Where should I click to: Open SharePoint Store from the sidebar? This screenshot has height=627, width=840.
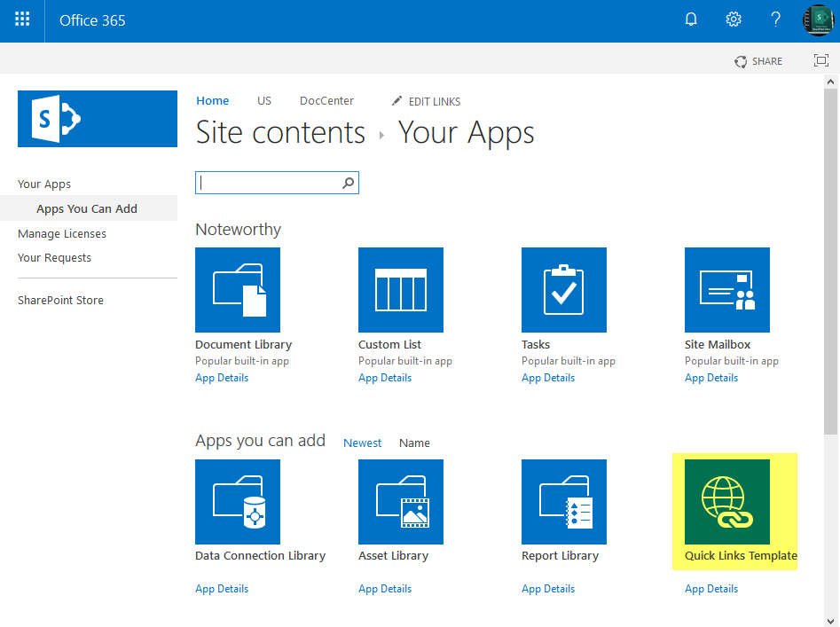[60, 300]
